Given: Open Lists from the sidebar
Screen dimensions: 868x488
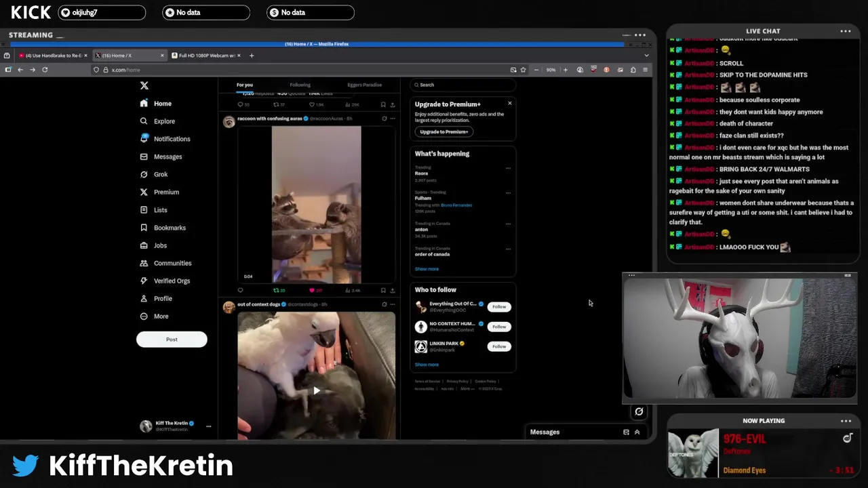Looking at the screenshot, I should coord(153,210).
